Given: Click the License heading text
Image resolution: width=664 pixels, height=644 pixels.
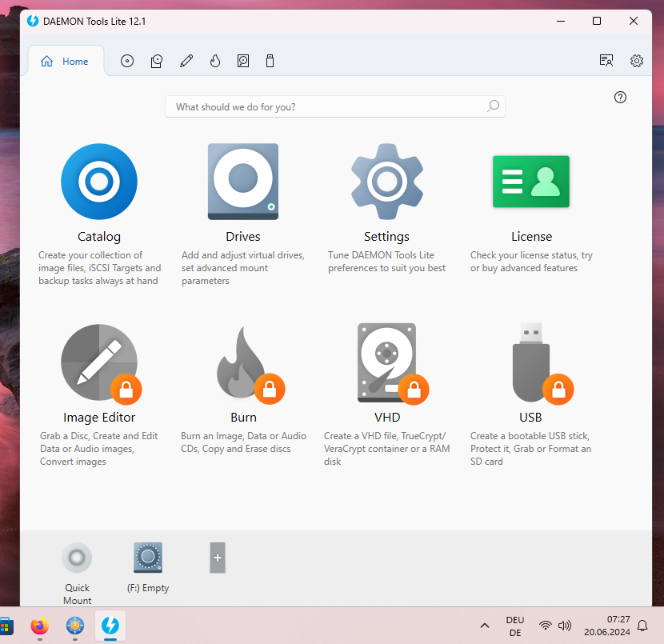Looking at the screenshot, I should pyautogui.click(x=531, y=237).
